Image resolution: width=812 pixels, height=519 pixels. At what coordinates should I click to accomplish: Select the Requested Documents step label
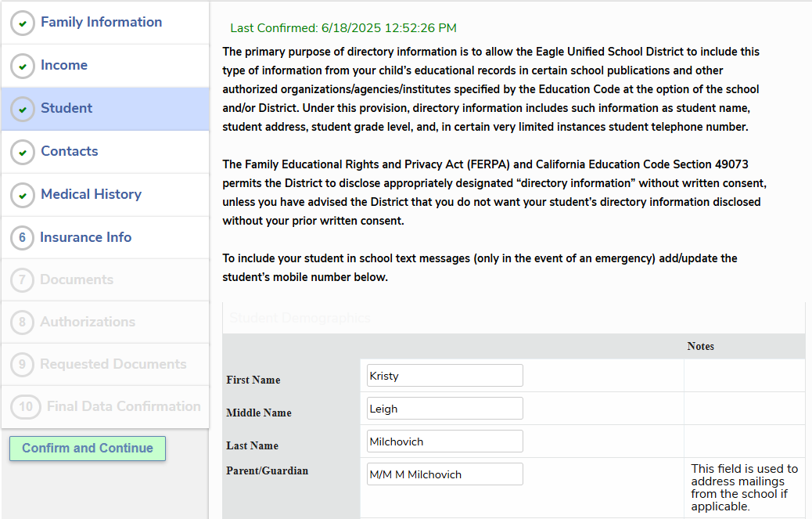coord(113,364)
